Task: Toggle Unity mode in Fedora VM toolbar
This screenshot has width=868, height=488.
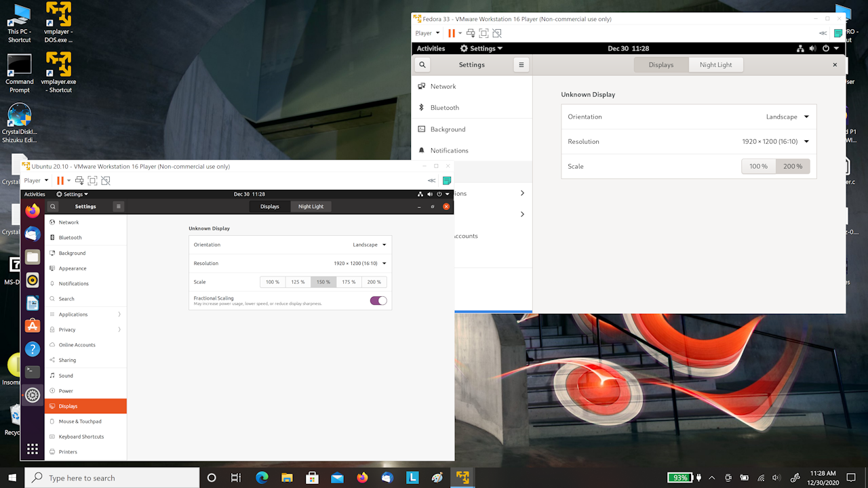Action: [497, 33]
